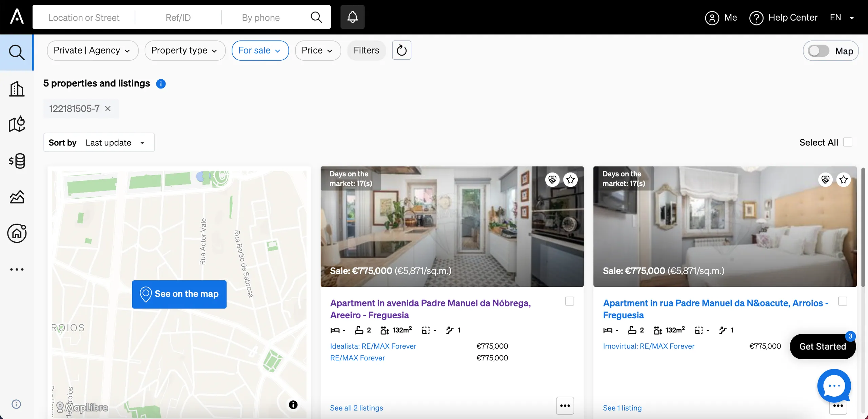Open the EN language dropdown
This screenshot has height=419, width=868.
click(842, 17)
